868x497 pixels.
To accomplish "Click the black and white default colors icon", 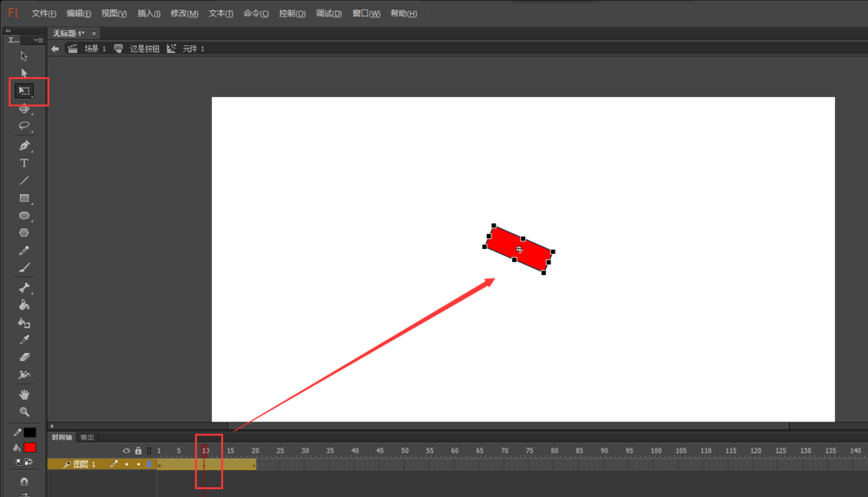I will pyautogui.click(x=19, y=461).
